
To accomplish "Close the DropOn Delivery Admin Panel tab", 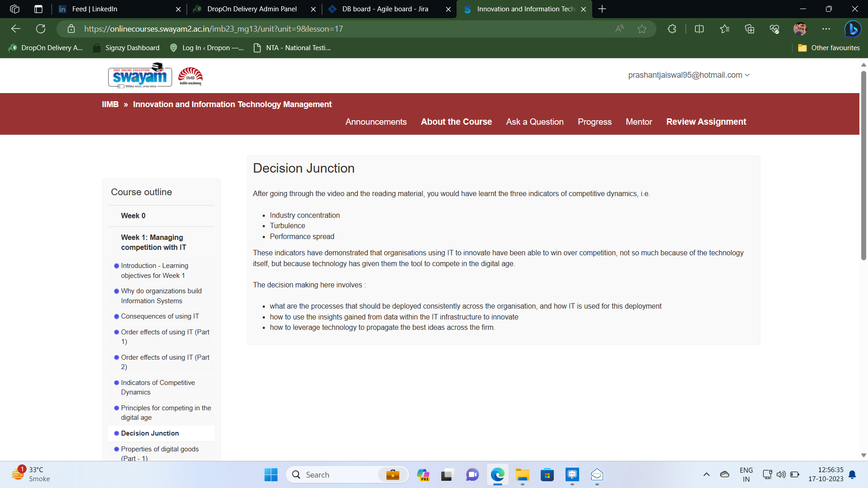I will 313,9.
